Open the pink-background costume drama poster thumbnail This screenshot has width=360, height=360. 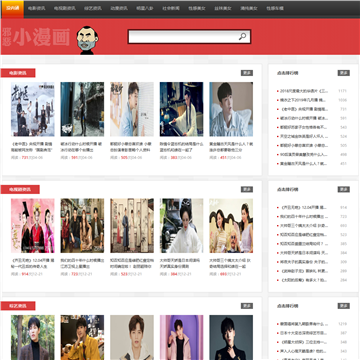(x=33, y=226)
